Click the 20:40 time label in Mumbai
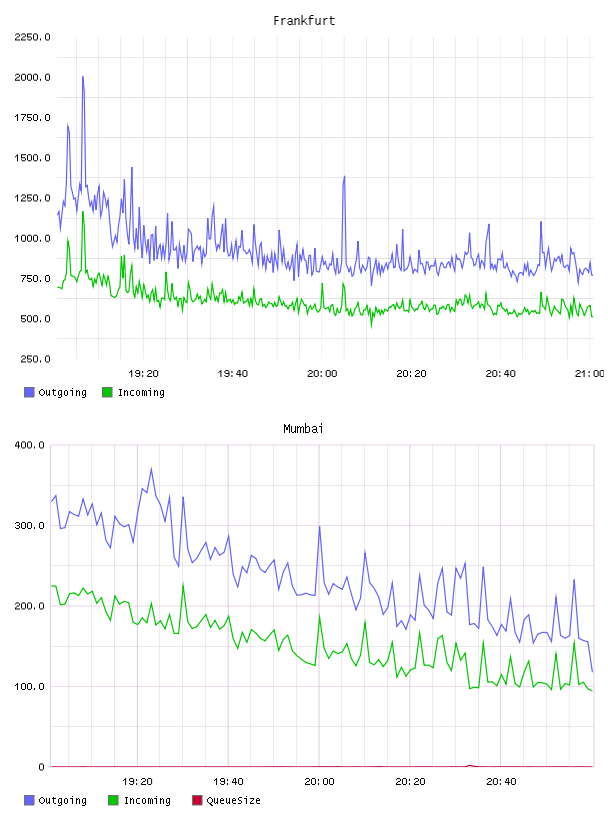This screenshot has height=816, width=608. pyautogui.click(x=501, y=782)
